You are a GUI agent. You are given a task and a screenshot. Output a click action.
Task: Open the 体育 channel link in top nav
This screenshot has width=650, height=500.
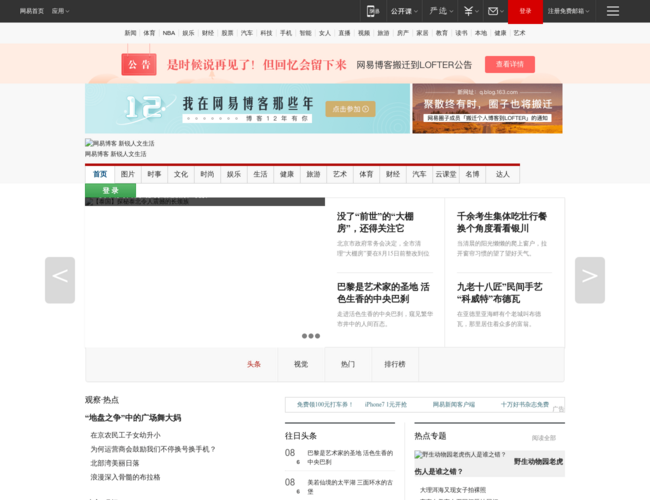point(149,33)
